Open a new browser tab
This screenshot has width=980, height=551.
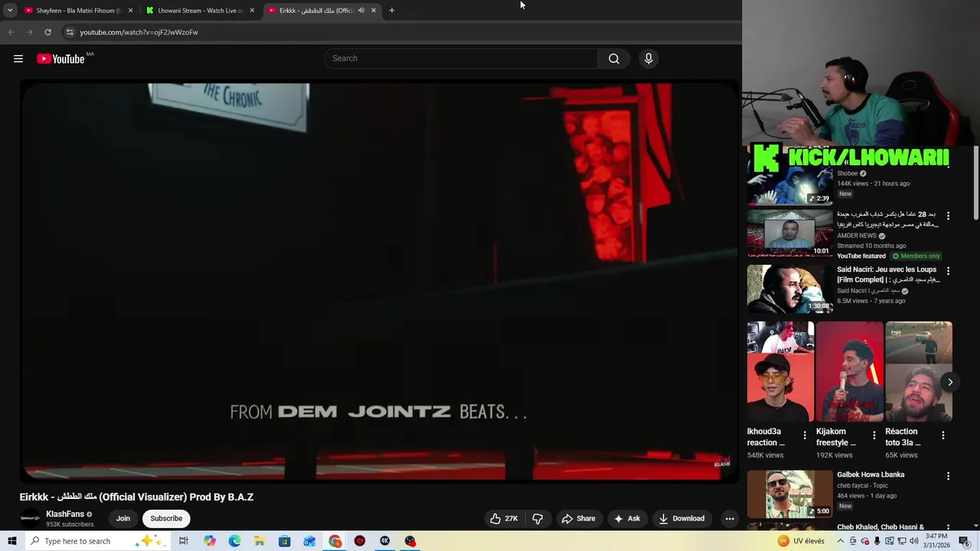(391, 11)
